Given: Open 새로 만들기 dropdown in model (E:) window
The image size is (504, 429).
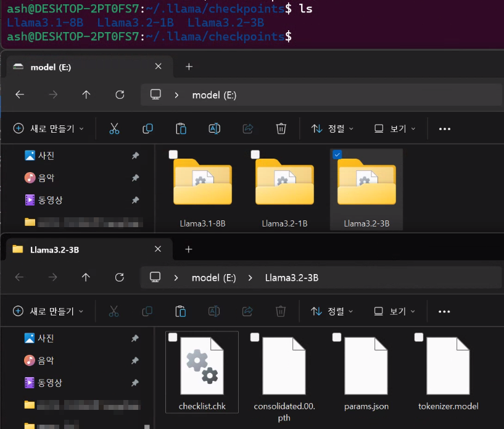Looking at the screenshot, I should (49, 128).
